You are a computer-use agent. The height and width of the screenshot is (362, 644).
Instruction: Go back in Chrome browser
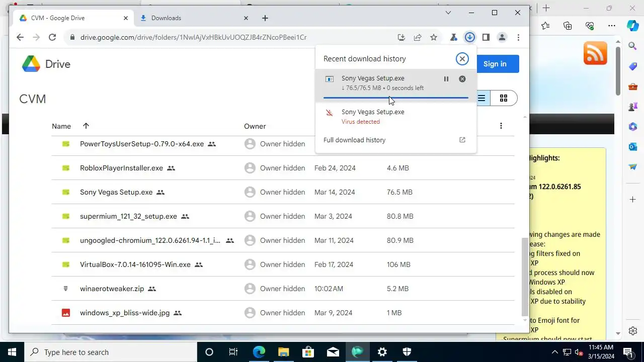click(20, 37)
